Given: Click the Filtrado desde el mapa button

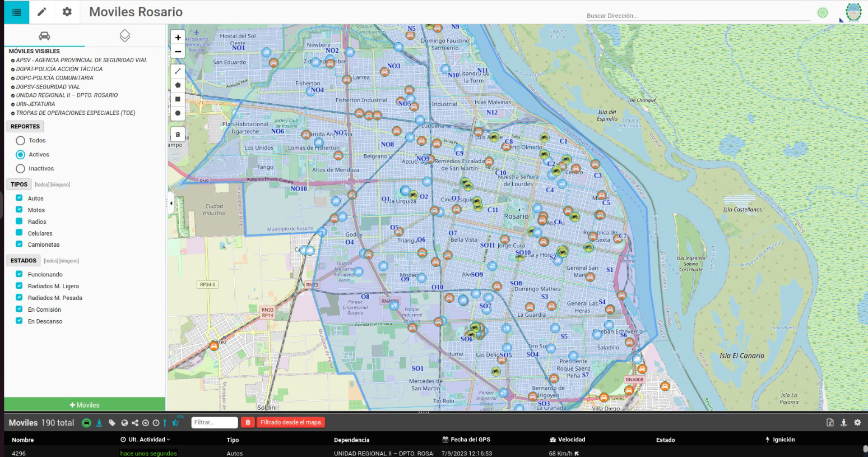Looking at the screenshot, I should [291, 422].
